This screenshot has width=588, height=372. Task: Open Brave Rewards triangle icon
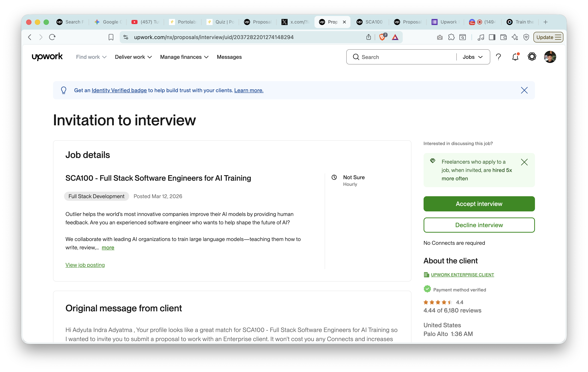click(395, 37)
